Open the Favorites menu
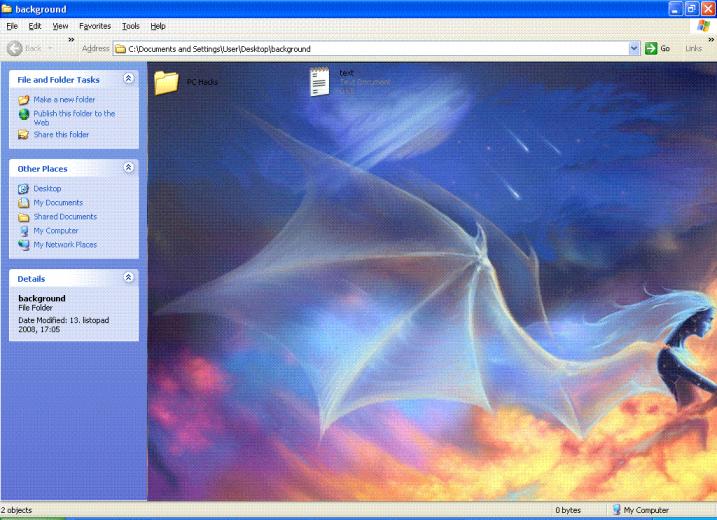Viewport: 717px width, 520px height. pos(95,26)
